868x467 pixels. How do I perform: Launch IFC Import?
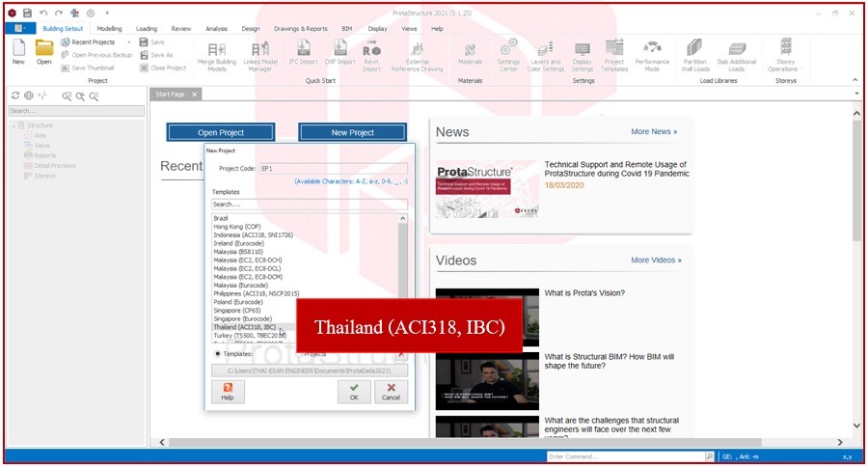[x=304, y=53]
